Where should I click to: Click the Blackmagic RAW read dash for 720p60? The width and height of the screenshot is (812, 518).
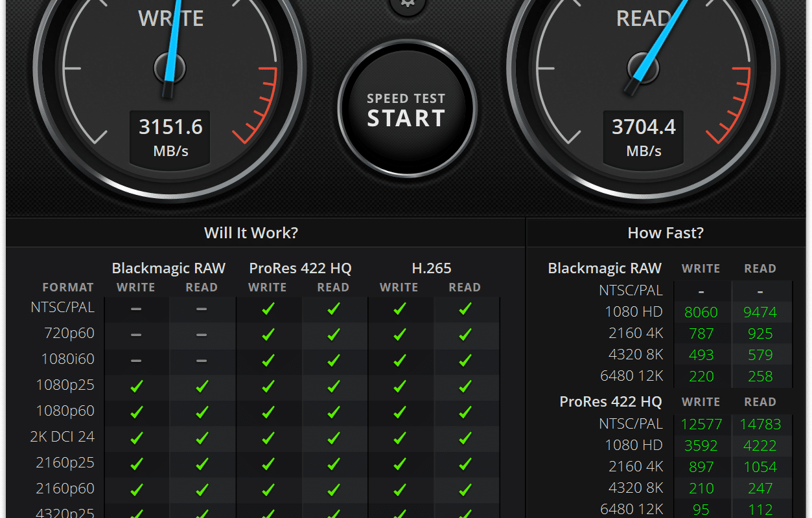pos(202,335)
